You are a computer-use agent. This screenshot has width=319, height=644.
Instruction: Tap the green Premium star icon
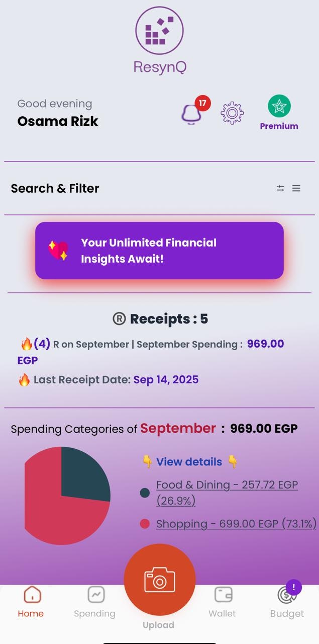coord(279,106)
